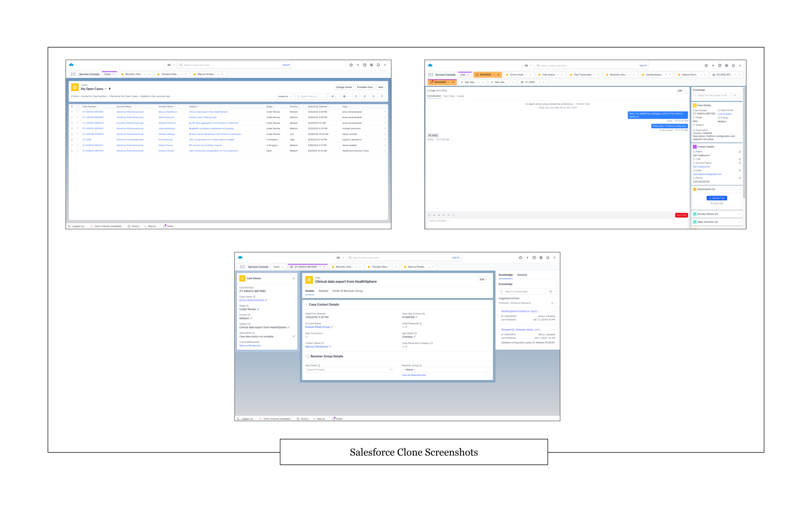Click the View all dependencies link
The image size is (812, 512).
[x=414, y=375]
